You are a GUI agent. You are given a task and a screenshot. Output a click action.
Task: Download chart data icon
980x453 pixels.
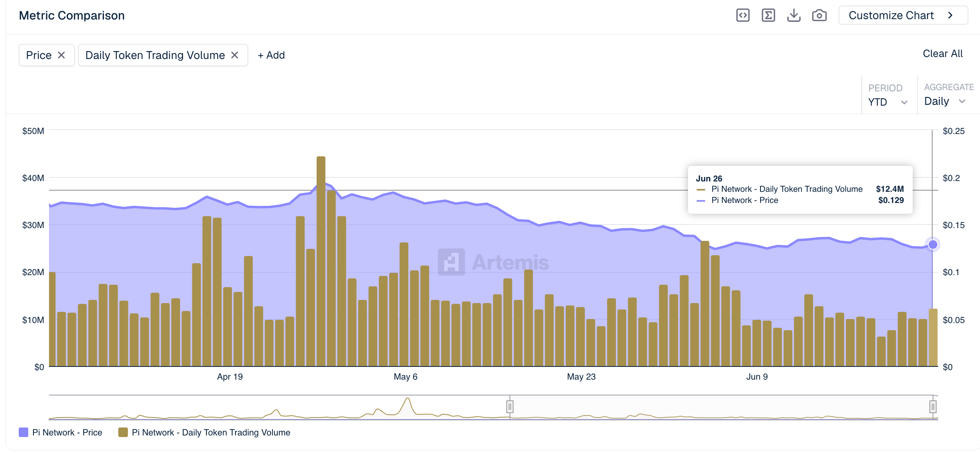(x=794, y=16)
